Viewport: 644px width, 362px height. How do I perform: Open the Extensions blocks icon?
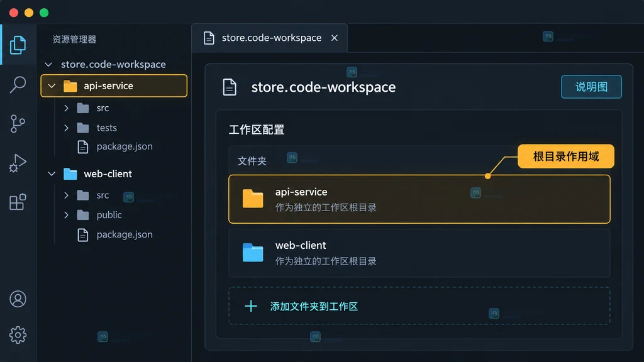(x=18, y=202)
